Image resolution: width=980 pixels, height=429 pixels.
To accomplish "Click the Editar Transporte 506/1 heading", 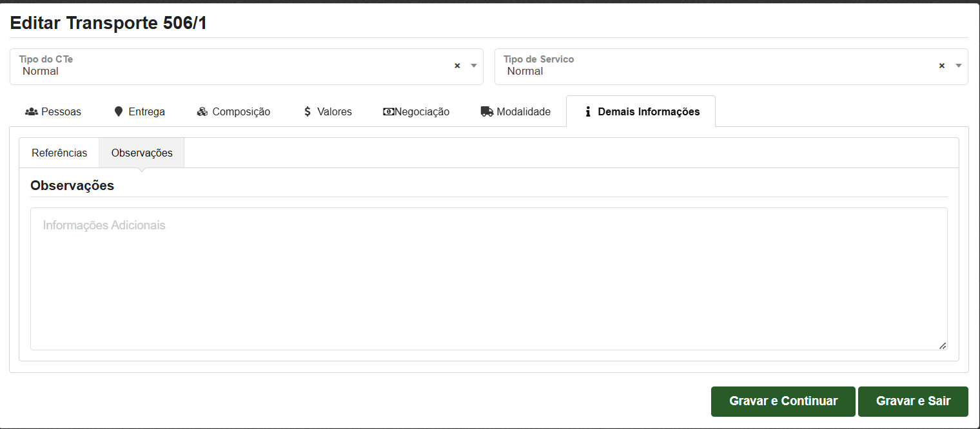I will [108, 23].
